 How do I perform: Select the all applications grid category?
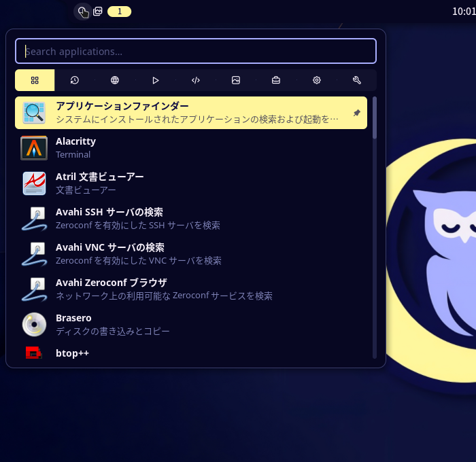35,80
